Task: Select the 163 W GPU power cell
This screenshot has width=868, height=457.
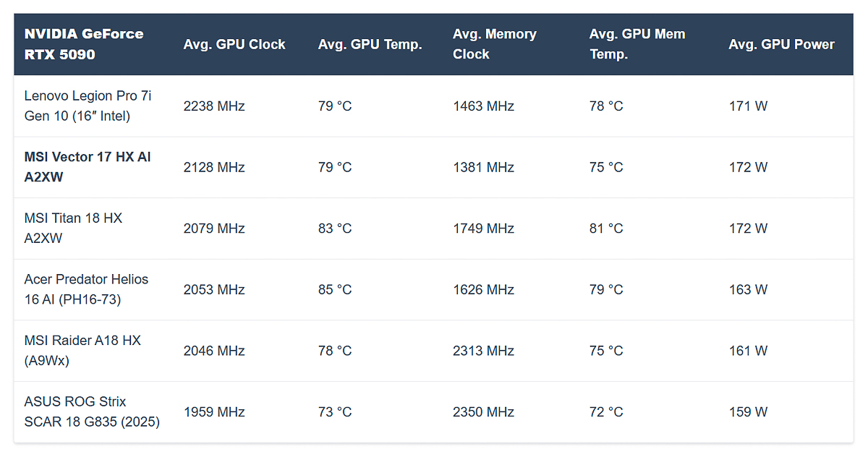Action: tap(748, 290)
